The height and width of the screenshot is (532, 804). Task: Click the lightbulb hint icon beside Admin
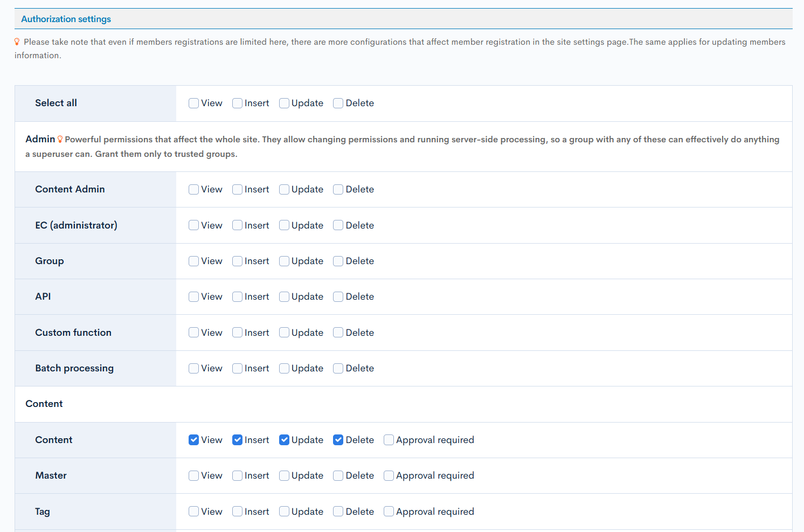(x=60, y=139)
